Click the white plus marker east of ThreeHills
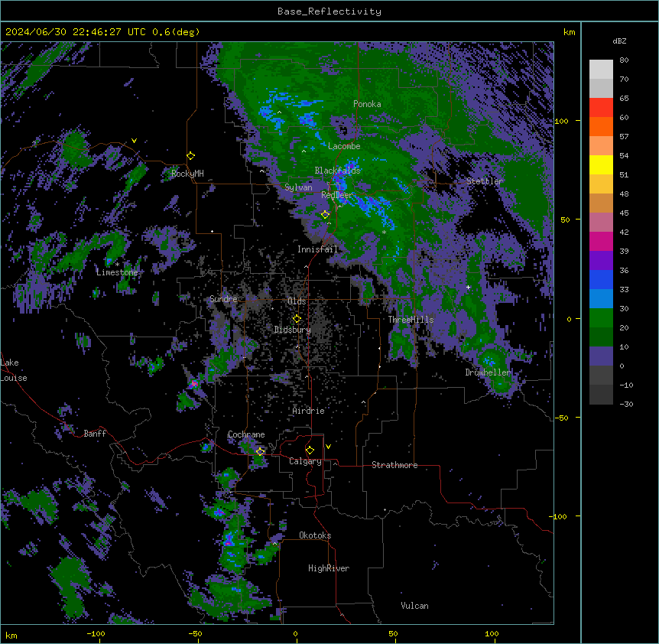 pyautogui.click(x=468, y=287)
